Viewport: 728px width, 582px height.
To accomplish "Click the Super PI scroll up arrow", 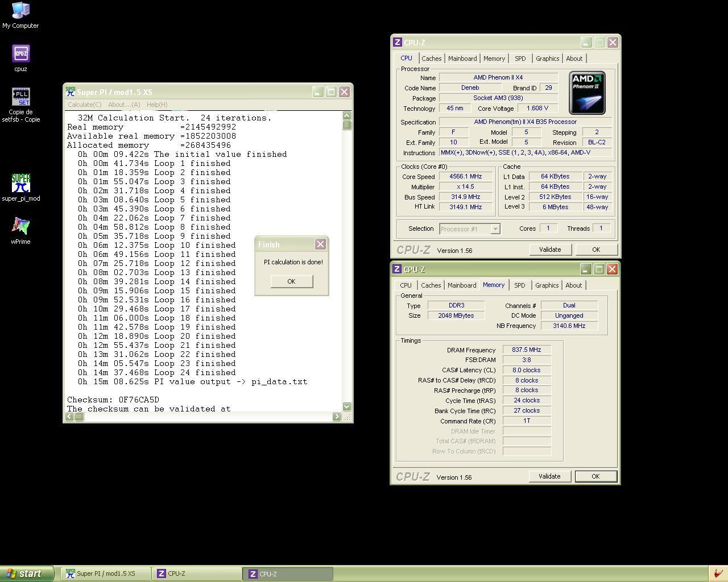I will click(347, 116).
